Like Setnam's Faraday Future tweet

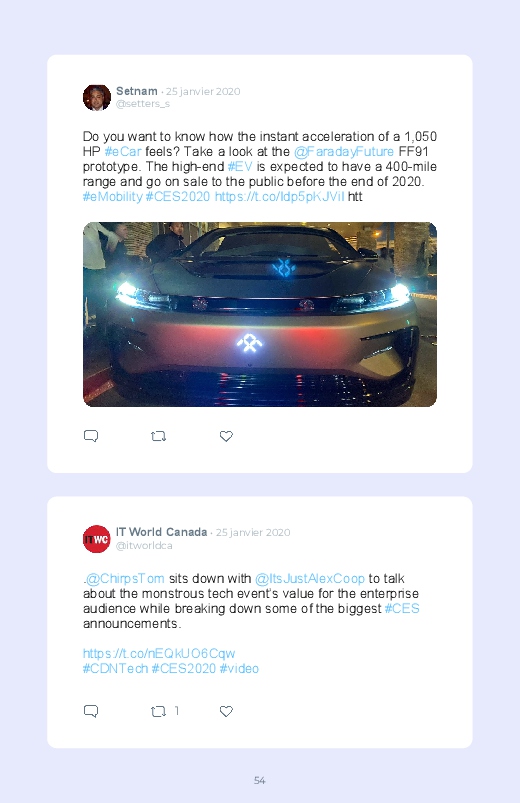point(226,436)
